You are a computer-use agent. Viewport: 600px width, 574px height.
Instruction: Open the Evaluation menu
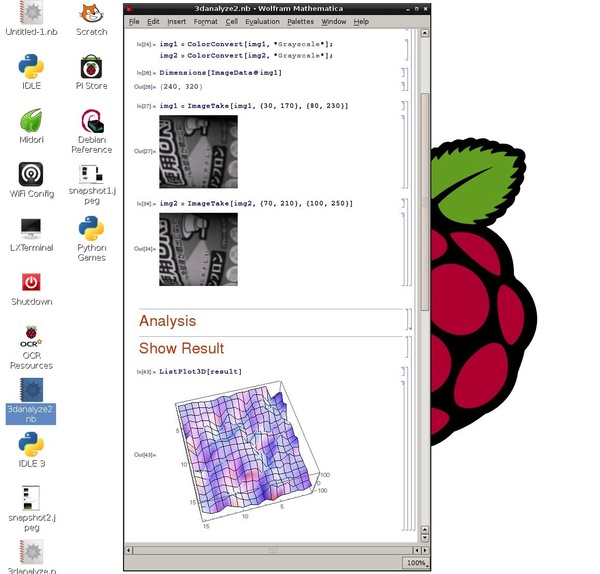262,21
